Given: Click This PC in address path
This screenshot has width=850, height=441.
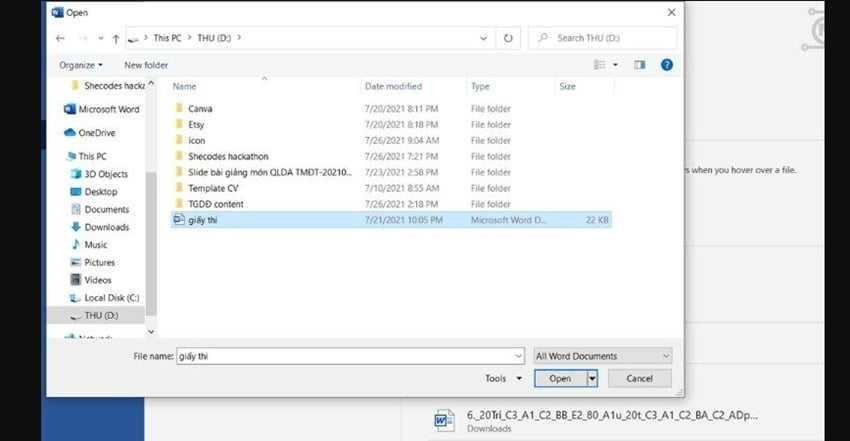Looking at the screenshot, I should 167,38.
